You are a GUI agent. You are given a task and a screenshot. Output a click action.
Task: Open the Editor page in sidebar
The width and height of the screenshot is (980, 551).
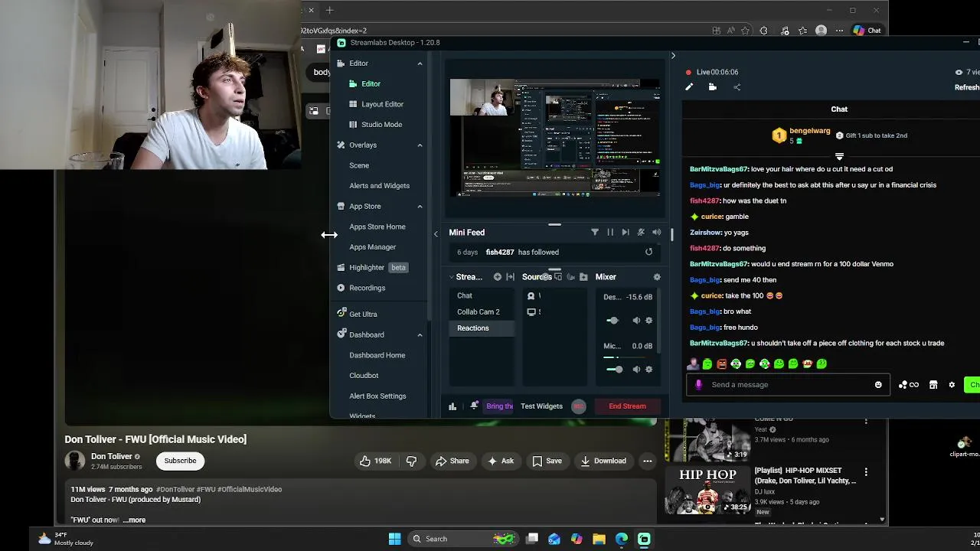[371, 83]
